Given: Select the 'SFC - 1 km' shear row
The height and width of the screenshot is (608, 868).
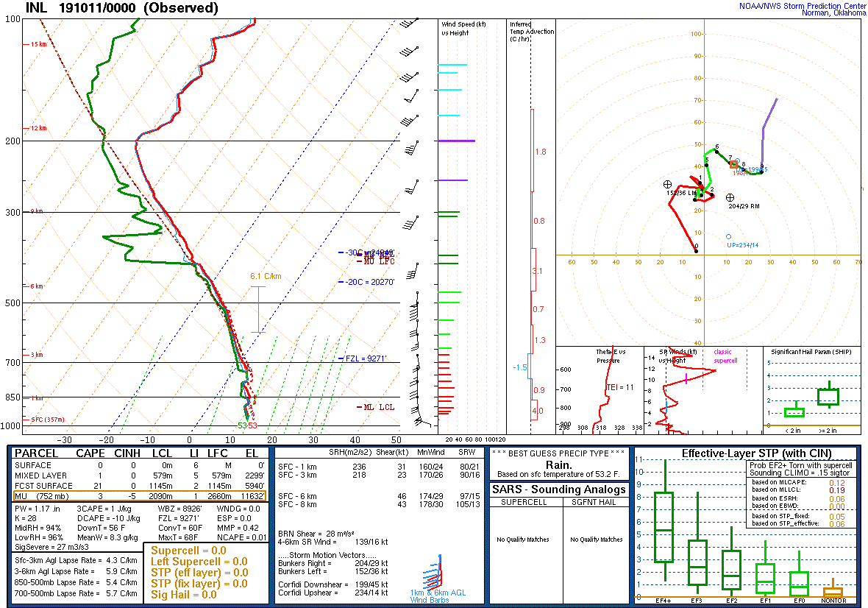Looking at the screenshot, I should point(379,467).
